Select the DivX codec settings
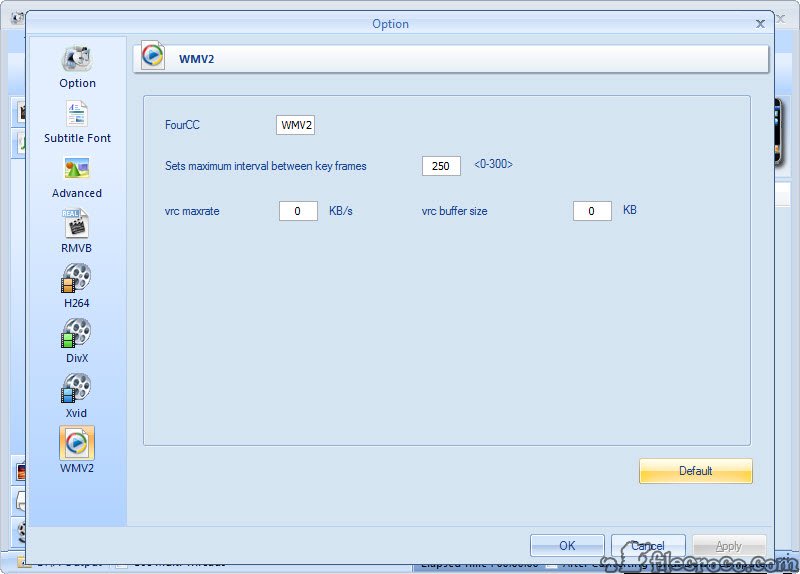Image resolution: width=800 pixels, height=574 pixels. click(x=77, y=341)
